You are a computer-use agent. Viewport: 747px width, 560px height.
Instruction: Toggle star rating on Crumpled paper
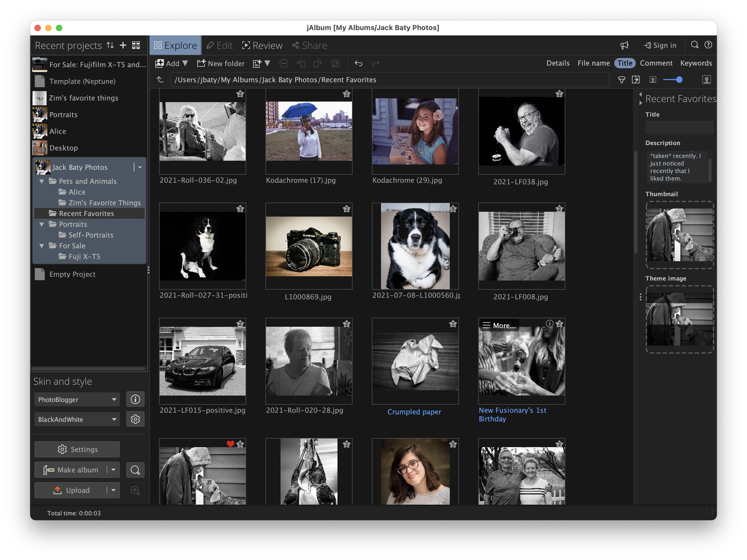(x=453, y=324)
